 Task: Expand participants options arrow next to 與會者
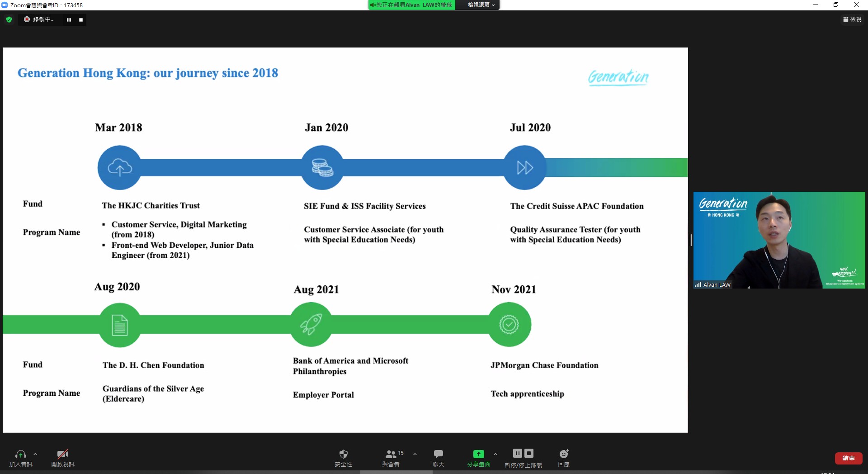tap(415, 454)
